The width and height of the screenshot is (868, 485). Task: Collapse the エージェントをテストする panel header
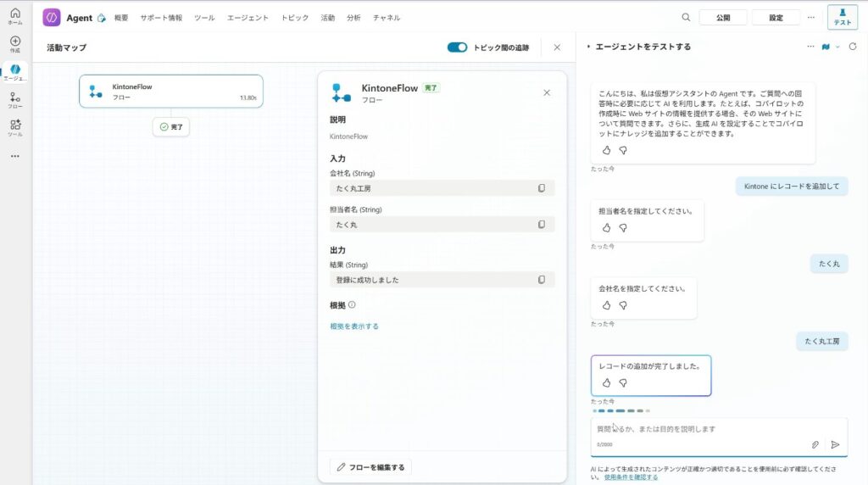point(589,47)
